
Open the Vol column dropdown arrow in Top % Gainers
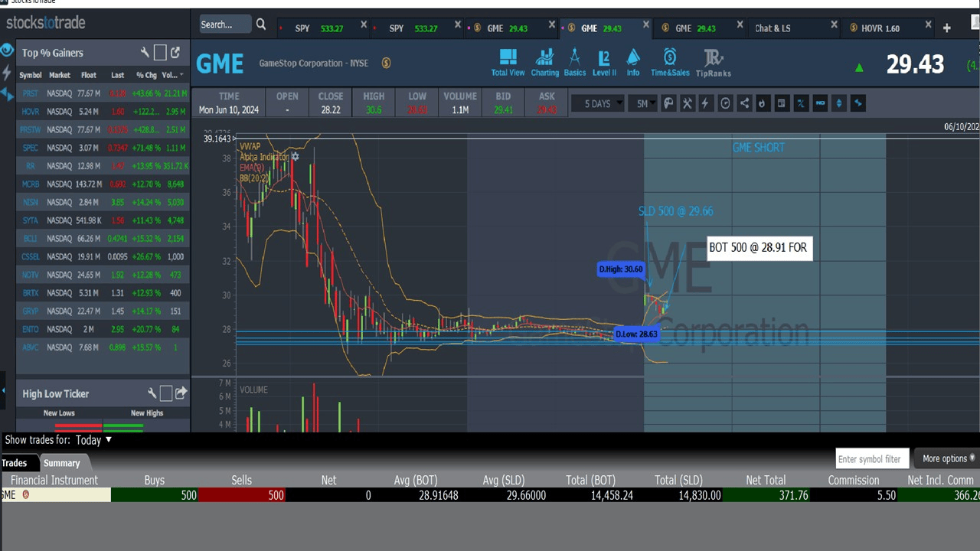coord(181,75)
